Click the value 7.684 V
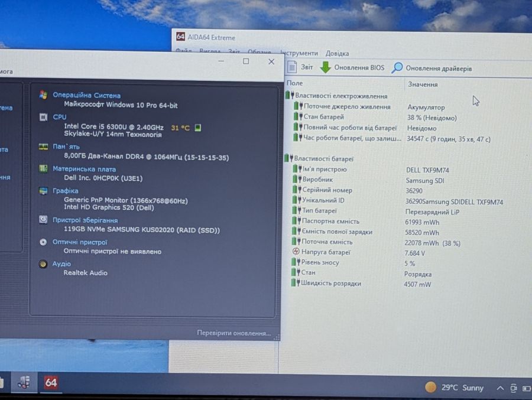Screen dimensions: 532x400 pos(414,253)
